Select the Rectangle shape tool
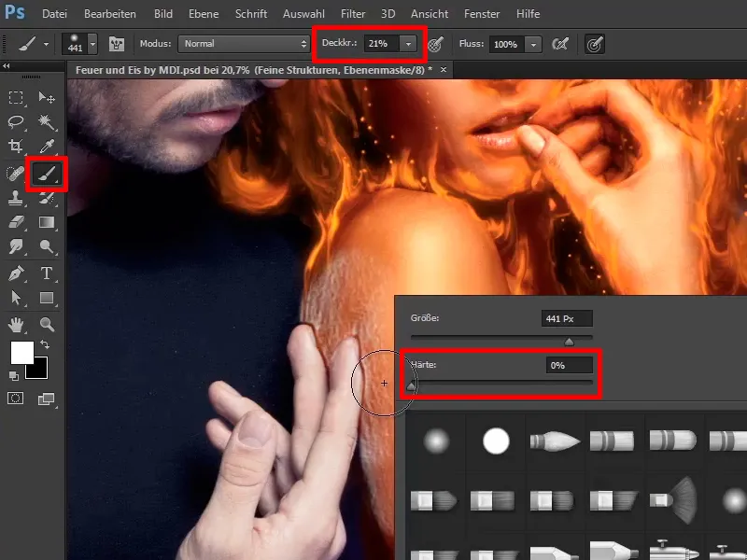This screenshot has width=747, height=560. tap(46, 298)
